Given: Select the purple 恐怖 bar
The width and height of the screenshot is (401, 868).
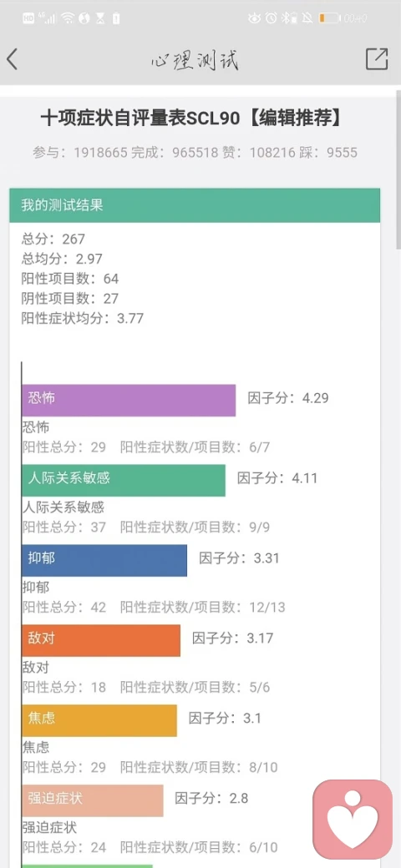Looking at the screenshot, I should coord(129,401).
